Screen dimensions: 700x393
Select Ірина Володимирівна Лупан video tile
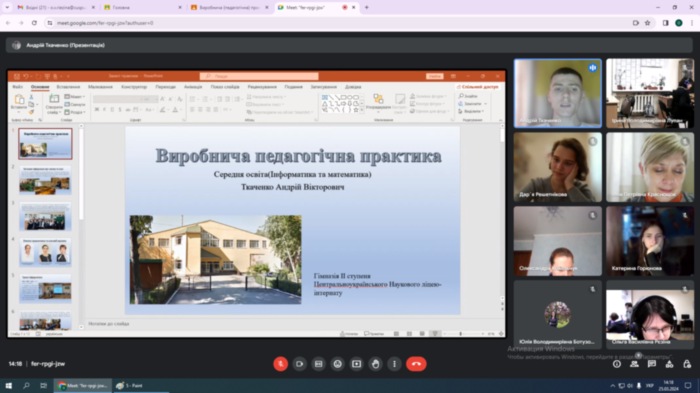pyautogui.click(x=650, y=93)
